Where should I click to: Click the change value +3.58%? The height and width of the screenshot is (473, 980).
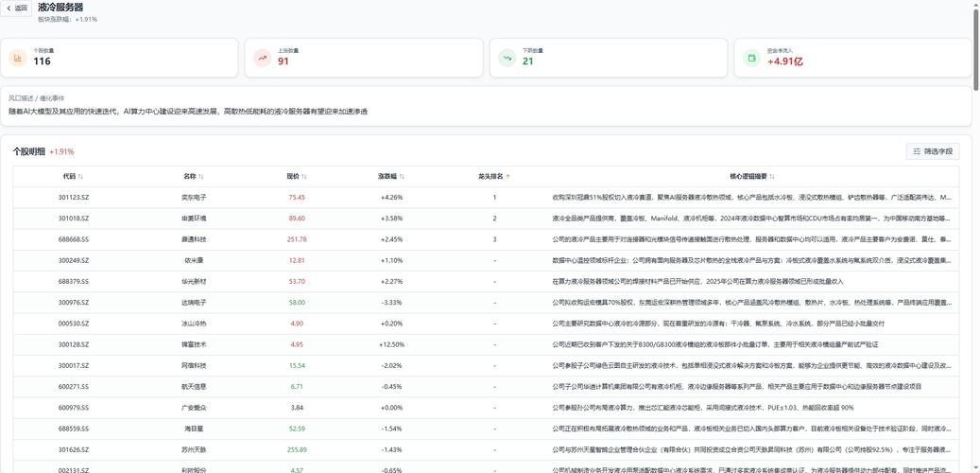pyautogui.click(x=392, y=219)
